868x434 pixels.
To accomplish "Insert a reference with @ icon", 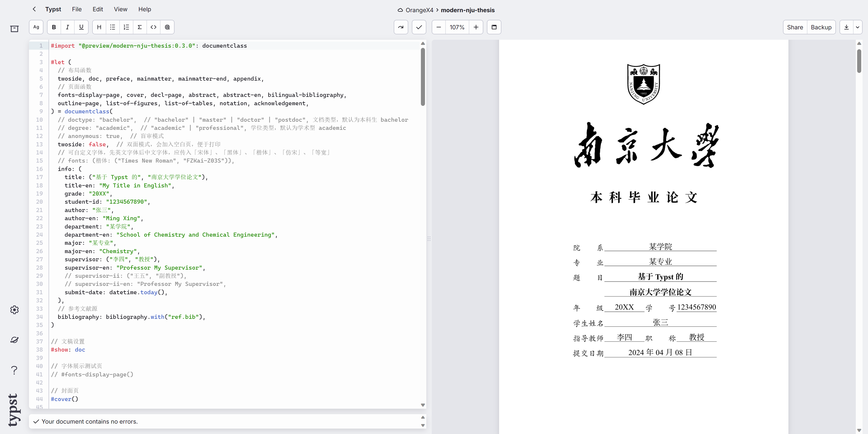I will click(167, 27).
